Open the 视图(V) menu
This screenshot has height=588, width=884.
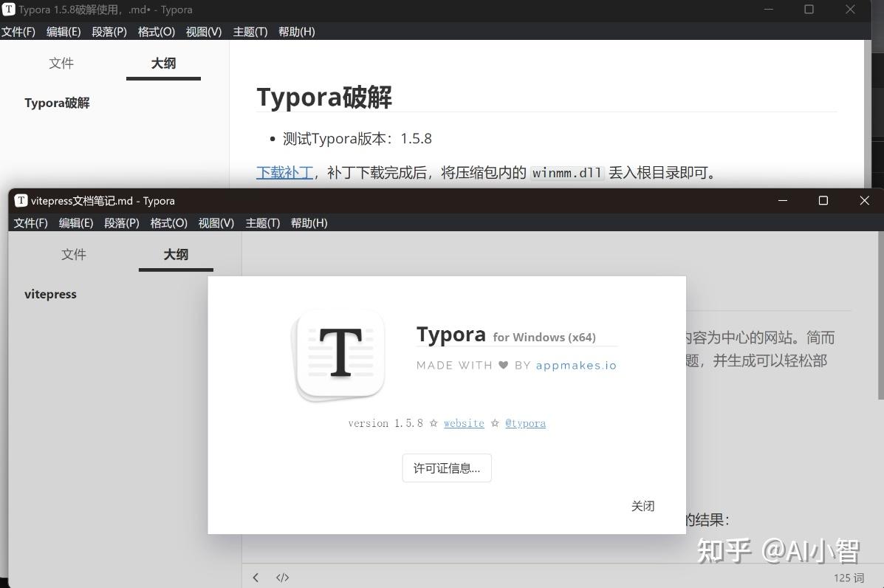coord(216,222)
